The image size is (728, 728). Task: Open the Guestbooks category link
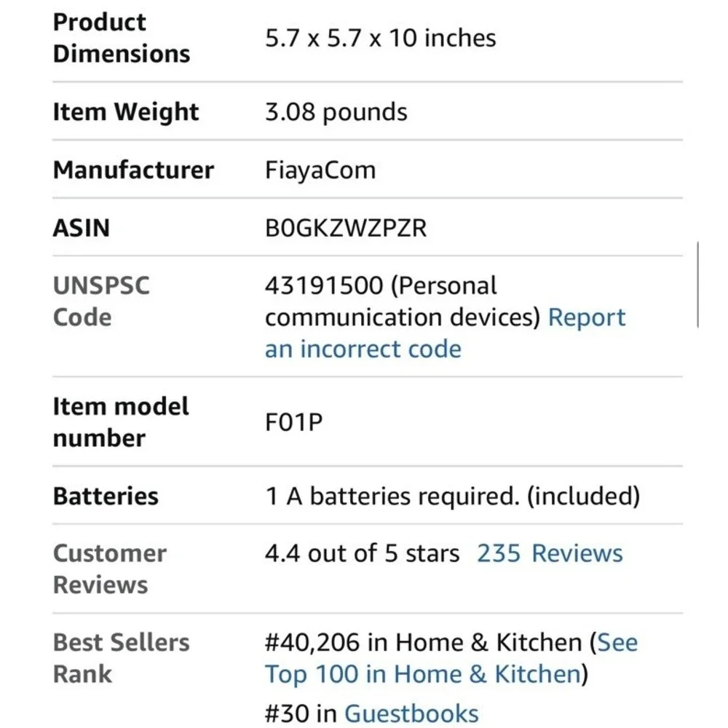[411, 713]
